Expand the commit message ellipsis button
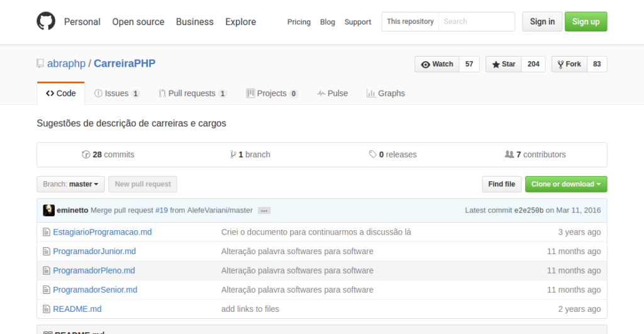This screenshot has height=334, width=644. point(264,211)
